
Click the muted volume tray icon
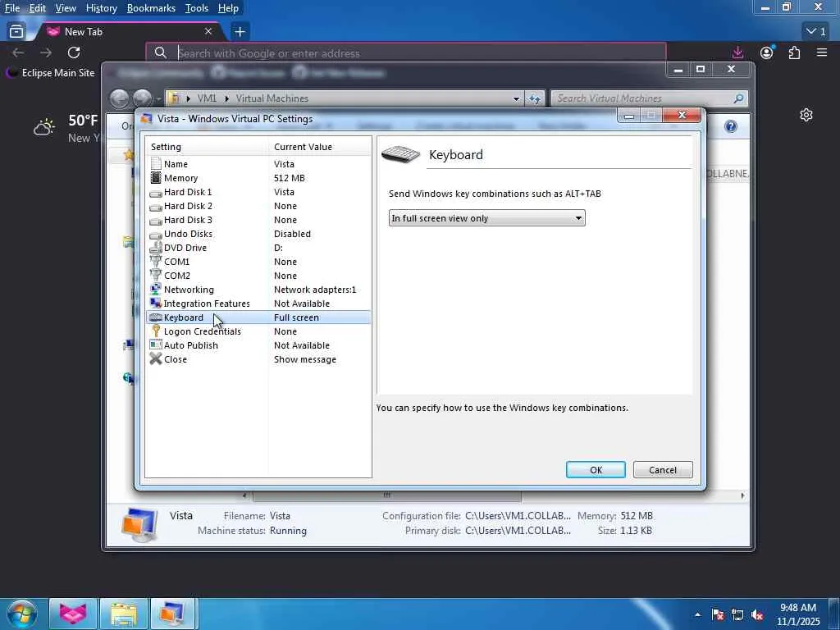tap(757, 615)
